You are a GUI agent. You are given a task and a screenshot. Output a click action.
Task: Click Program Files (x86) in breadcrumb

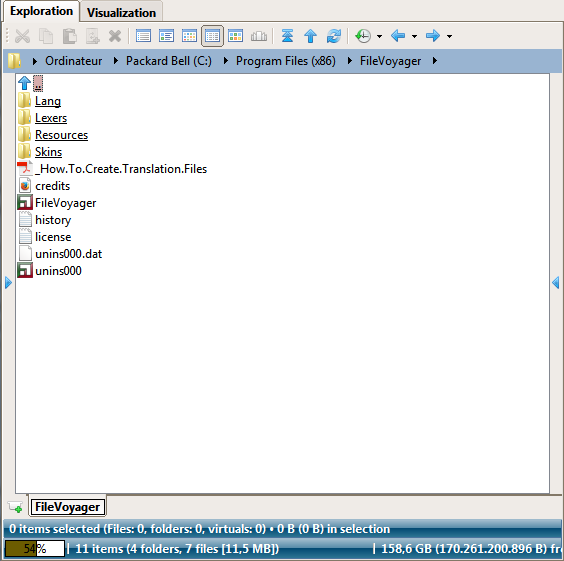click(286, 61)
